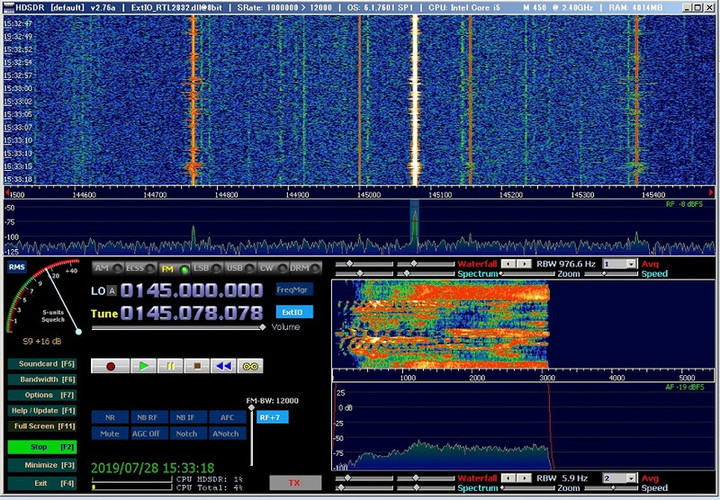The height and width of the screenshot is (500, 720).
Task: Toggle NB RF noise blanker
Action: (x=149, y=417)
